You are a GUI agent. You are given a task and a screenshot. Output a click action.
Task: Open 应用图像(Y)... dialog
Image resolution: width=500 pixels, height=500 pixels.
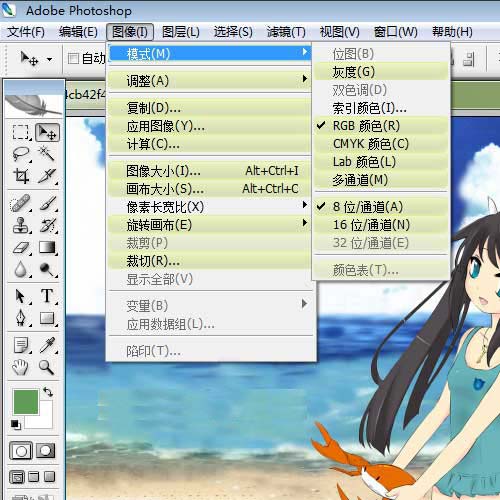click(210, 126)
